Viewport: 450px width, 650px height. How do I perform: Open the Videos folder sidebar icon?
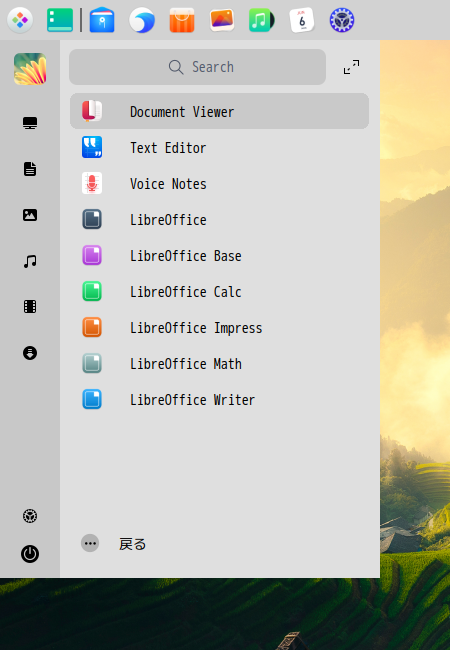[x=30, y=307]
